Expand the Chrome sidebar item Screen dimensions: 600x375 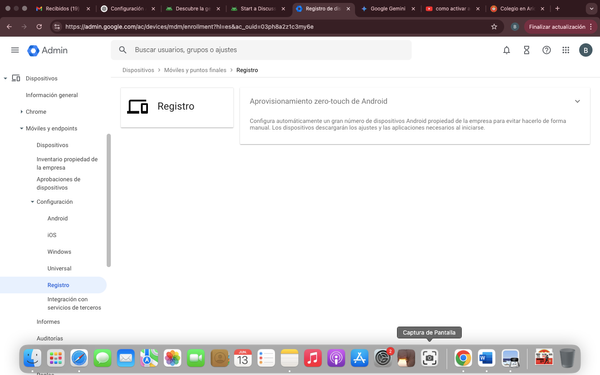coord(21,112)
